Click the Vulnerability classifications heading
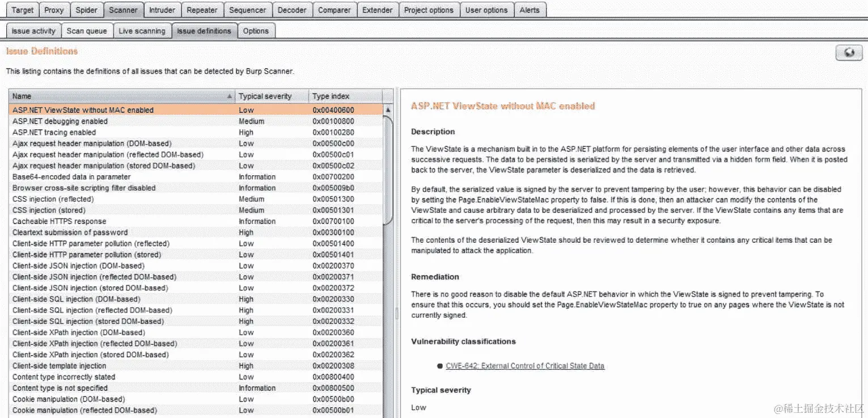This screenshot has height=418, width=868. click(x=463, y=341)
